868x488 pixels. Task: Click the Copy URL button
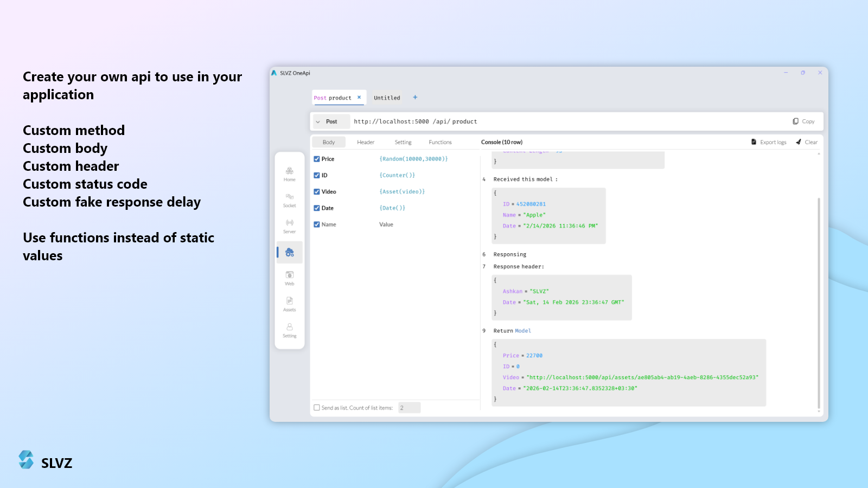[x=803, y=121]
